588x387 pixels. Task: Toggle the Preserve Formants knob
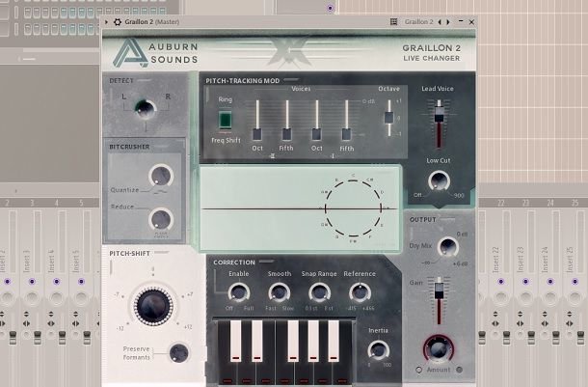[178, 353]
